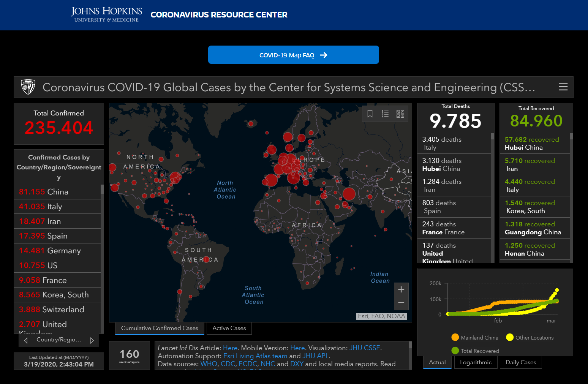The image size is (588, 384).
Task: Open the WHO data source link
Action: coord(209,364)
